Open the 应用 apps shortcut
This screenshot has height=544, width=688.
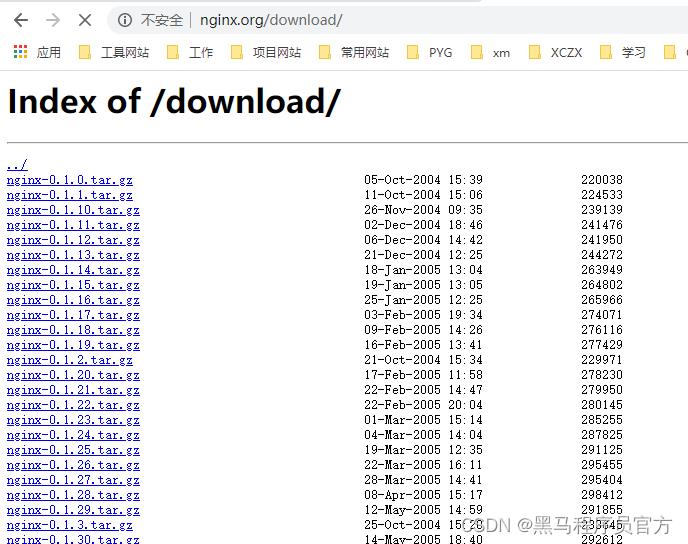37,52
